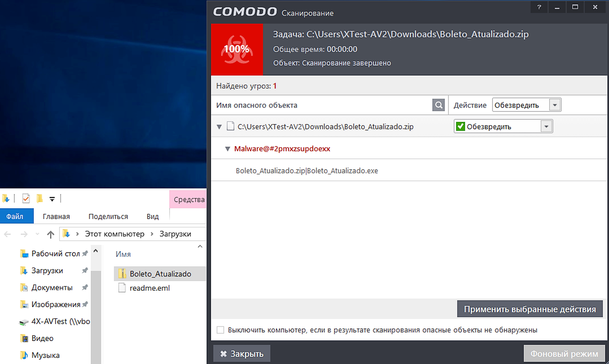
Task: Click the properties checkmark icon in Explorer toolbar
Action: click(x=26, y=199)
